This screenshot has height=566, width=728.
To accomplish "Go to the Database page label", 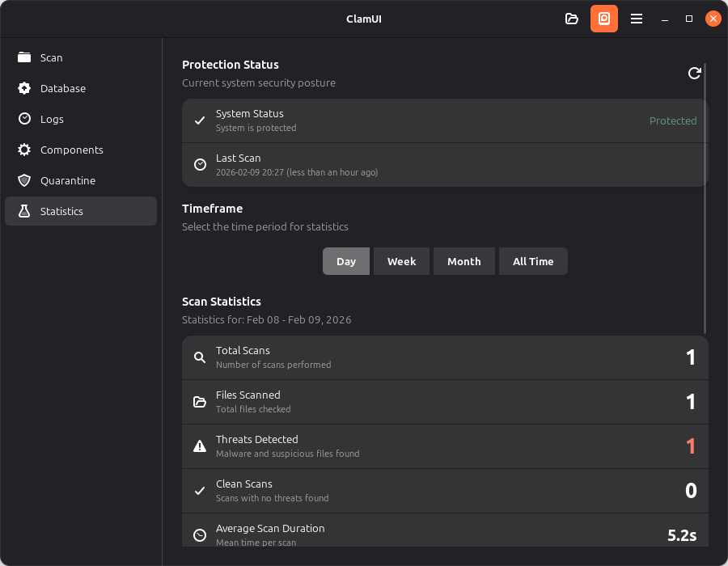I will coord(63,88).
